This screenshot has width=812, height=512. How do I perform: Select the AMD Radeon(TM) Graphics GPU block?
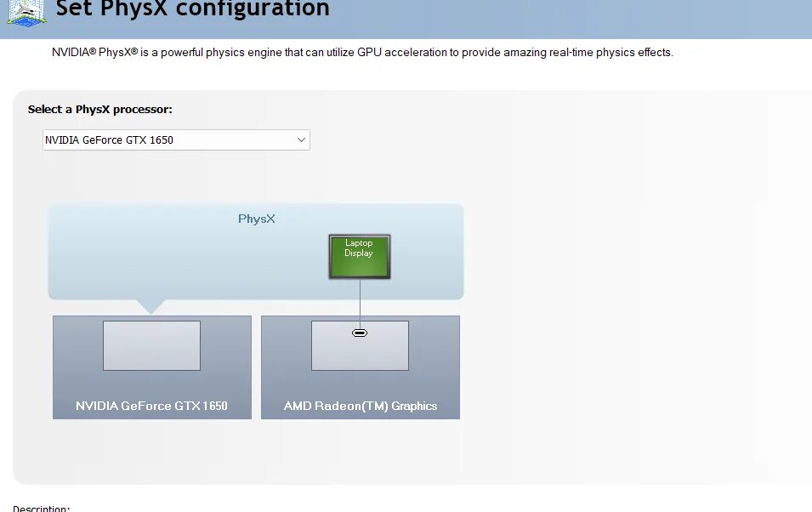tap(361, 367)
